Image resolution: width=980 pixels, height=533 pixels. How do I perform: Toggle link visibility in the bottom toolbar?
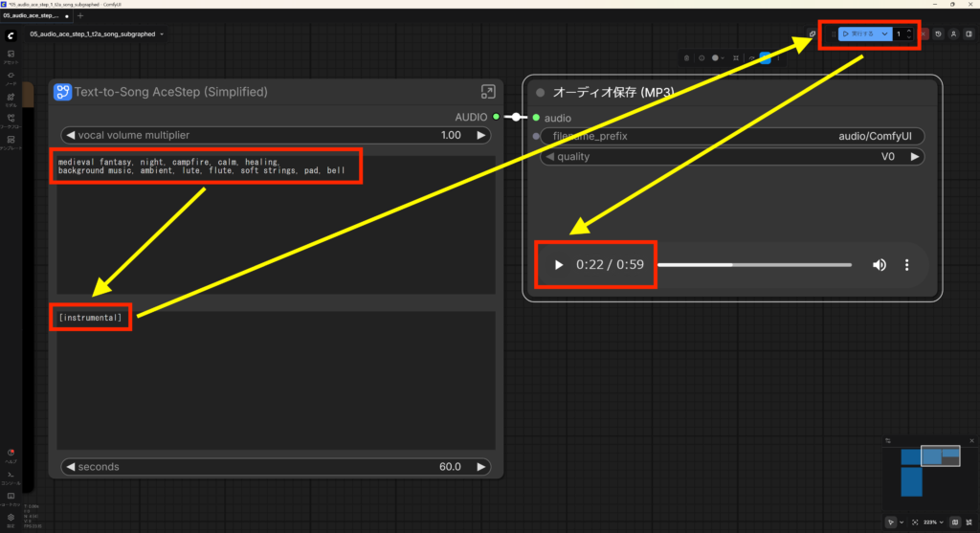click(x=969, y=522)
